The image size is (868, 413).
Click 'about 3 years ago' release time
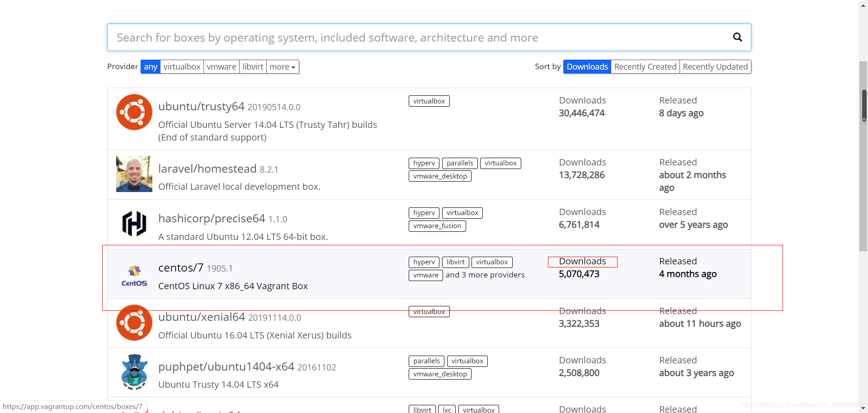coord(697,373)
